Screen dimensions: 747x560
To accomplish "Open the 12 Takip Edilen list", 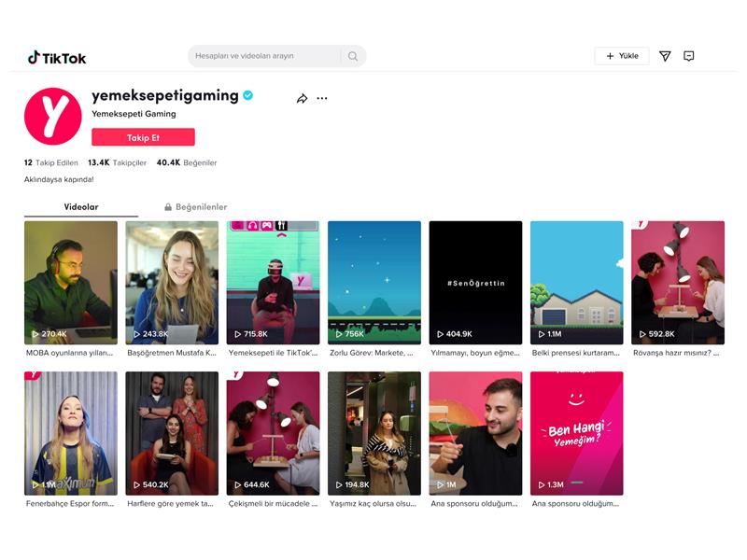I will [51, 162].
